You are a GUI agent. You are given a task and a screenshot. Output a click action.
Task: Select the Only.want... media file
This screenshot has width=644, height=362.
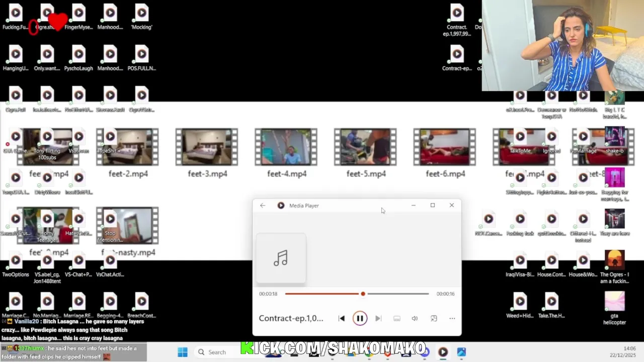pyautogui.click(x=47, y=59)
